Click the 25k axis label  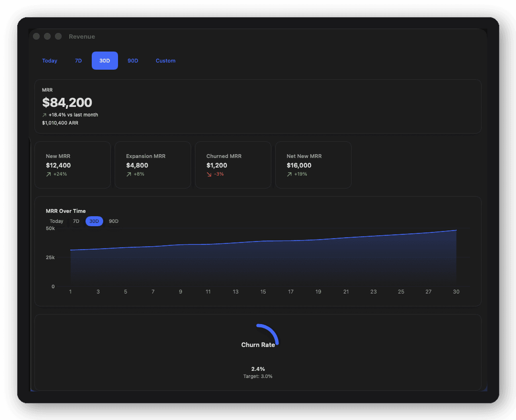click(x=50, y=257)
